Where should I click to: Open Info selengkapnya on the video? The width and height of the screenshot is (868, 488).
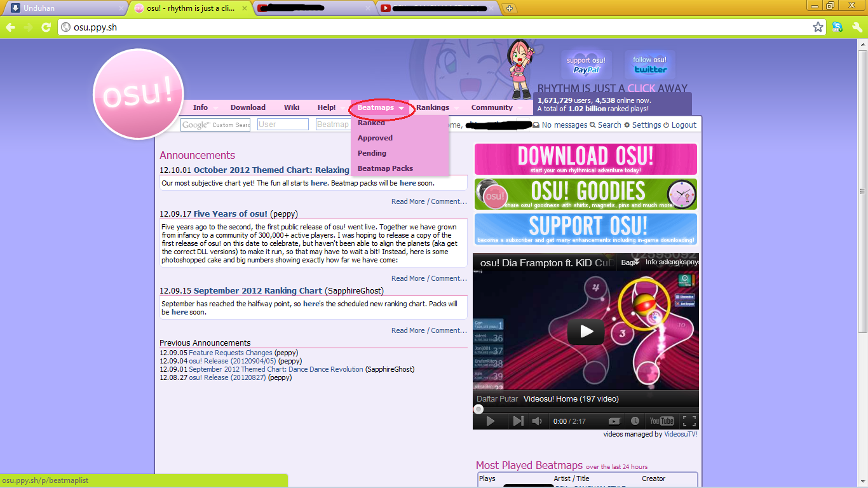pyautogui.click(x=672, y=262)
